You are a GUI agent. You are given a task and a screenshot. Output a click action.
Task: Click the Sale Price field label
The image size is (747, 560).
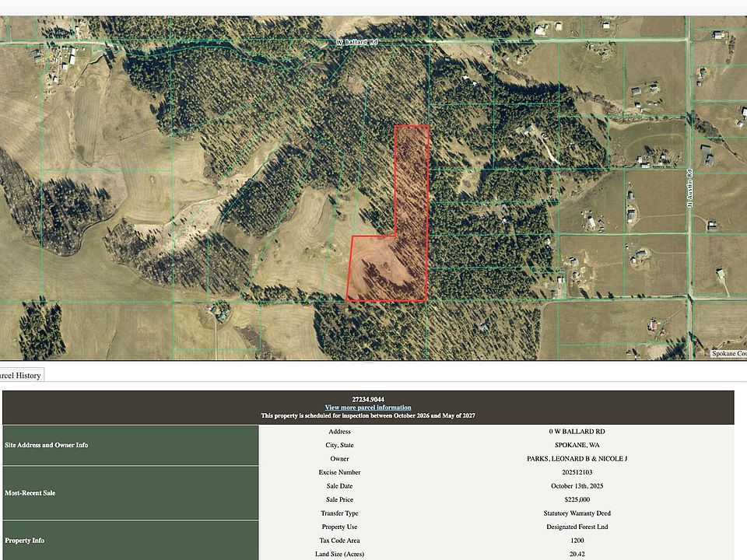(x=339, y=499)
